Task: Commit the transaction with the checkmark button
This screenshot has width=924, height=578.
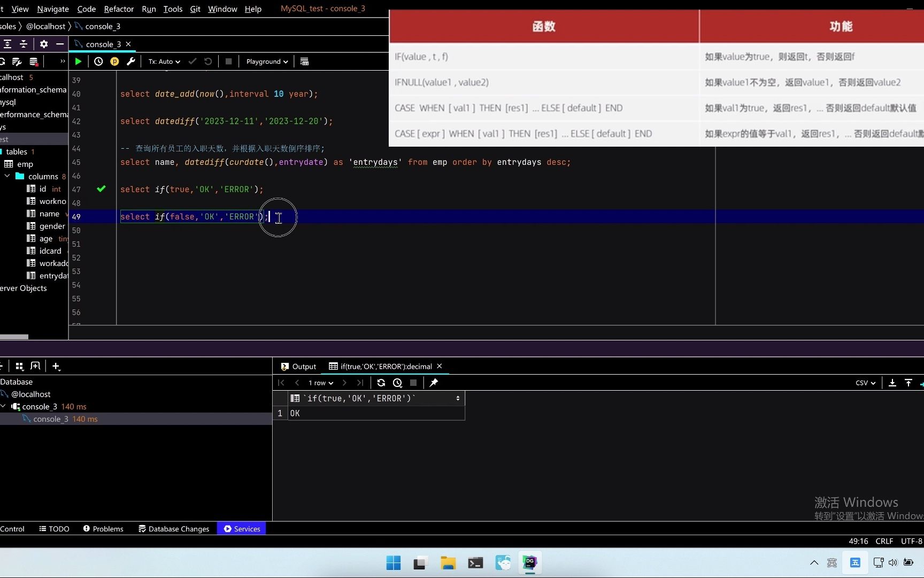Action: pos(192,61)
